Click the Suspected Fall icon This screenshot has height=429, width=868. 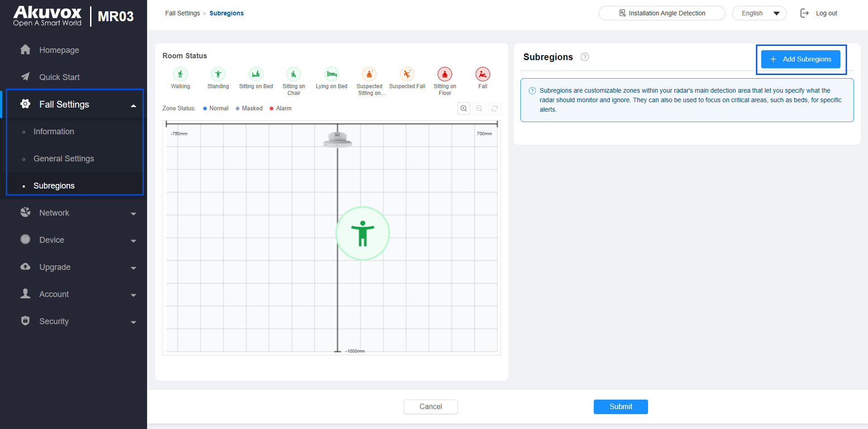pos(407,74)
